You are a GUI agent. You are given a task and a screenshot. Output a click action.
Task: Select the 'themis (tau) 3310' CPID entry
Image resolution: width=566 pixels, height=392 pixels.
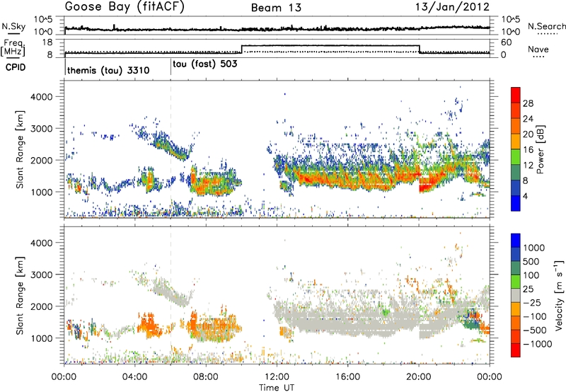coord(108,70)
